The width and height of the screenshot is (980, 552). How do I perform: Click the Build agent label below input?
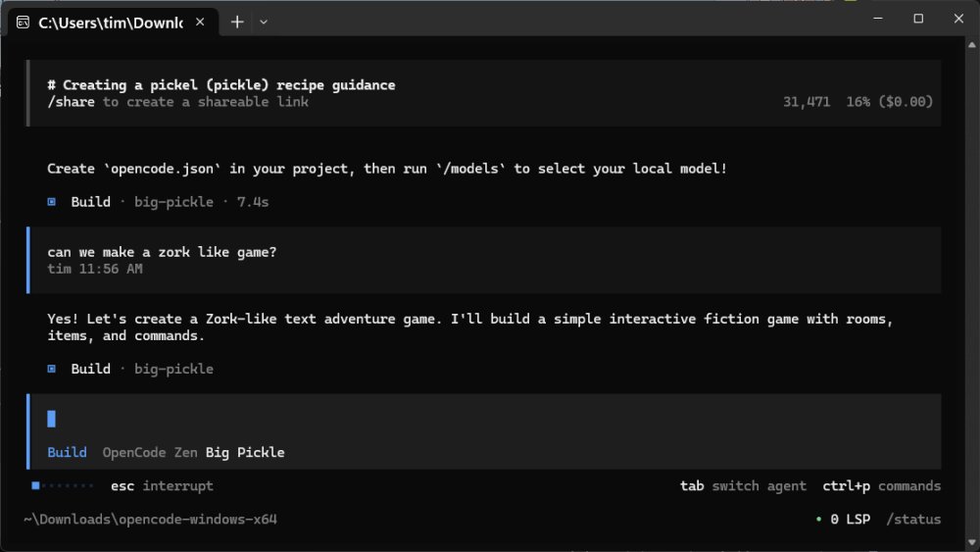[67, 452]
